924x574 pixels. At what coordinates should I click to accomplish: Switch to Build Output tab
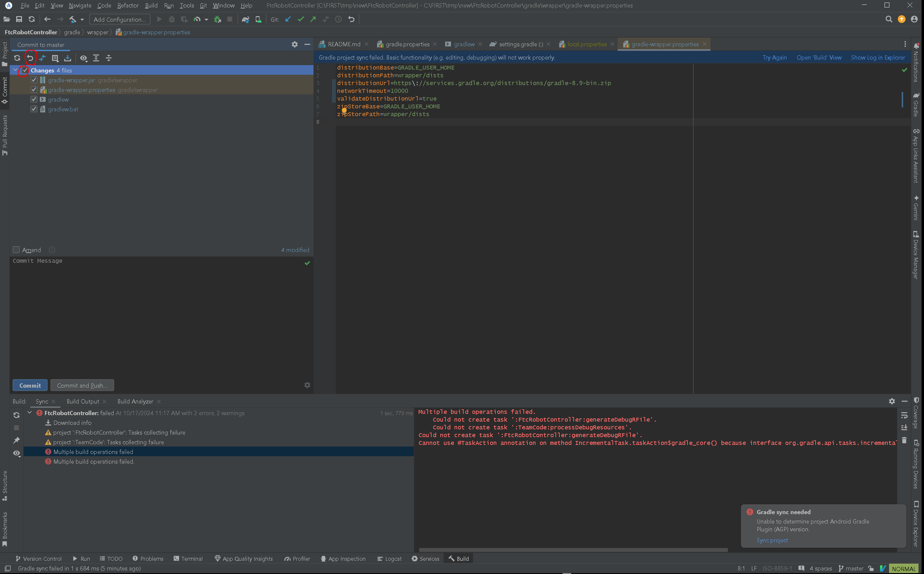point(83,401)
